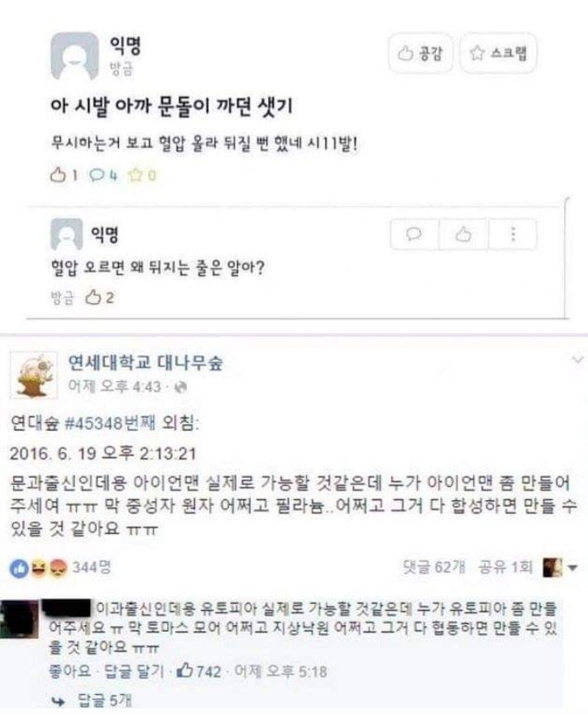Click the post's scrap star count icon
Screen dimensions: 588x715
(x=136, y=175)
